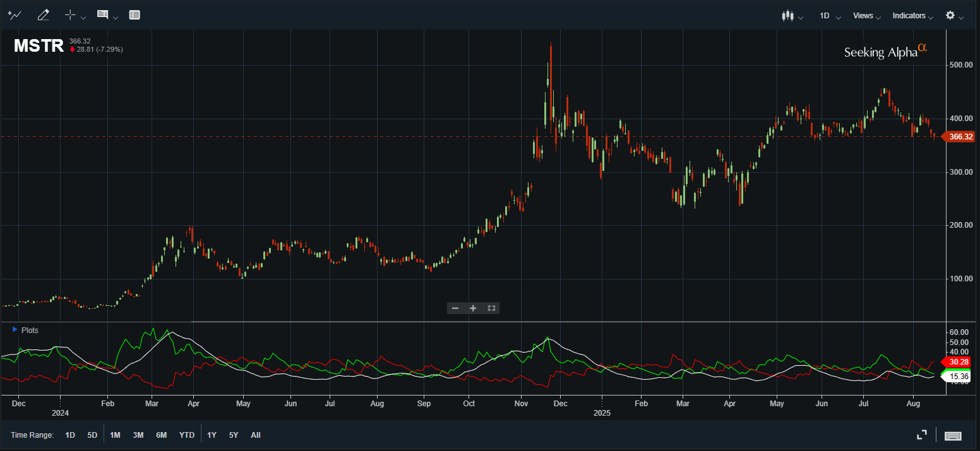Click the fullscreen expand icon
This screenshot has width=980, height=451.
tap(922, 435)
